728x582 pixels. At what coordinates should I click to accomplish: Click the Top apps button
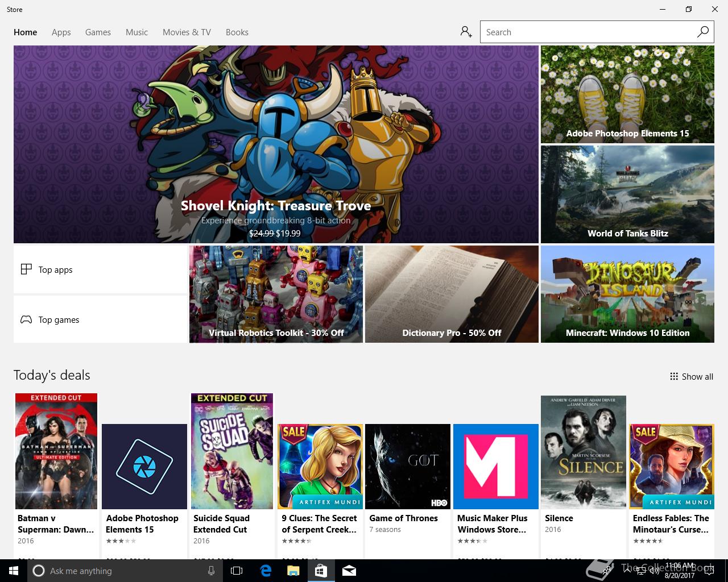click(x=100, y=269)
